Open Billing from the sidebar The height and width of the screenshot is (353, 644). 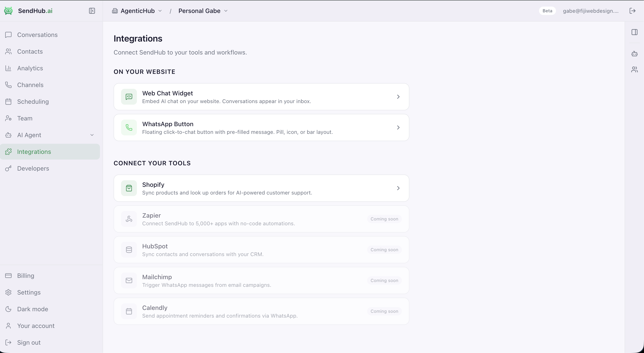point(50,276)
